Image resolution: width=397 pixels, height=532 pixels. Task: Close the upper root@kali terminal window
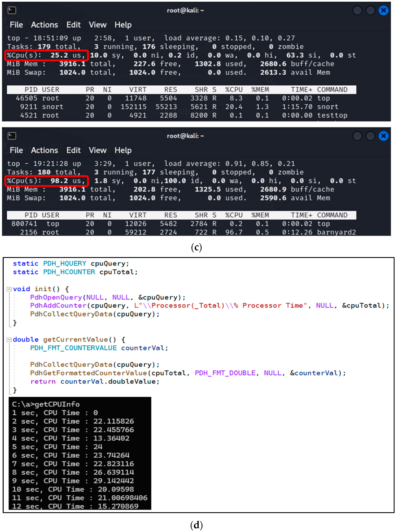pyautogui.click(x=383, y=10)
